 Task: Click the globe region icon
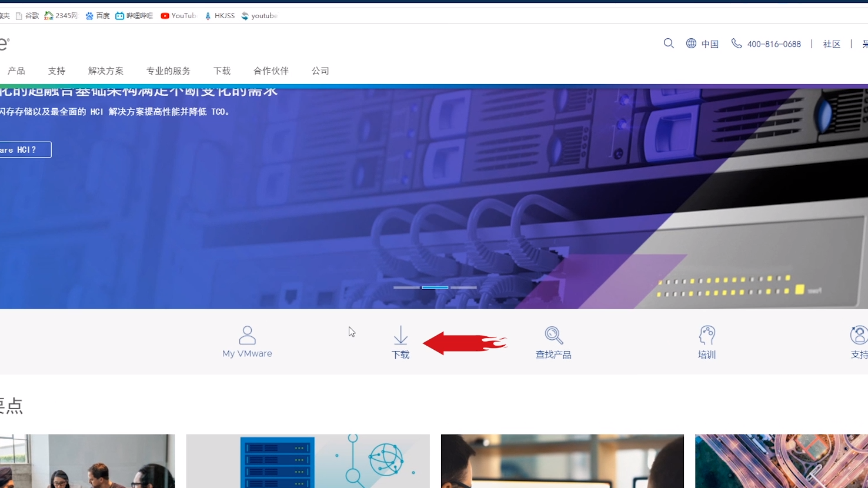click(691, 44)
